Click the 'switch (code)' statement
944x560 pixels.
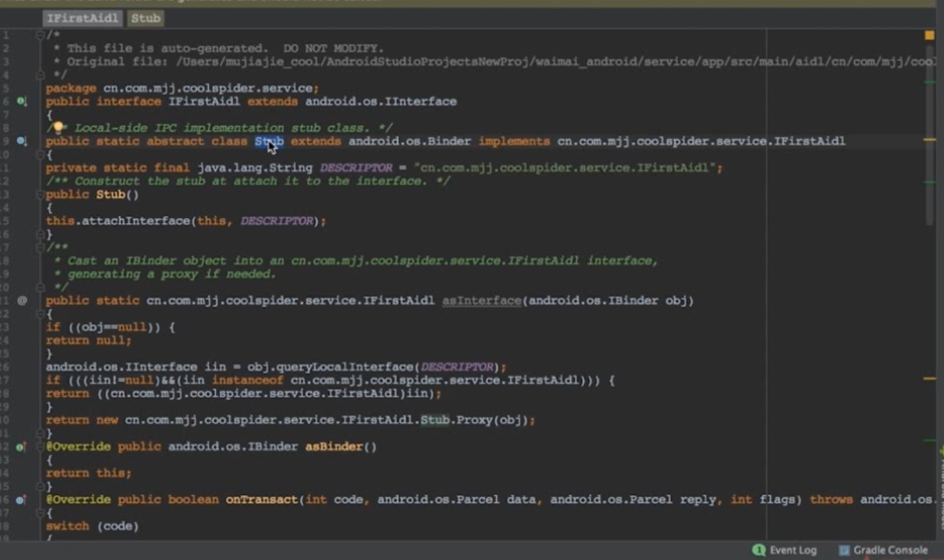pyautogui.click(x=93, y=527)
